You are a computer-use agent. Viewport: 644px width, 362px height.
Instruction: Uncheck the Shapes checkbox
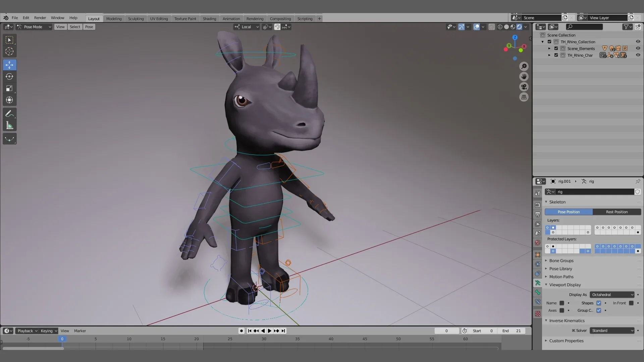599,303
